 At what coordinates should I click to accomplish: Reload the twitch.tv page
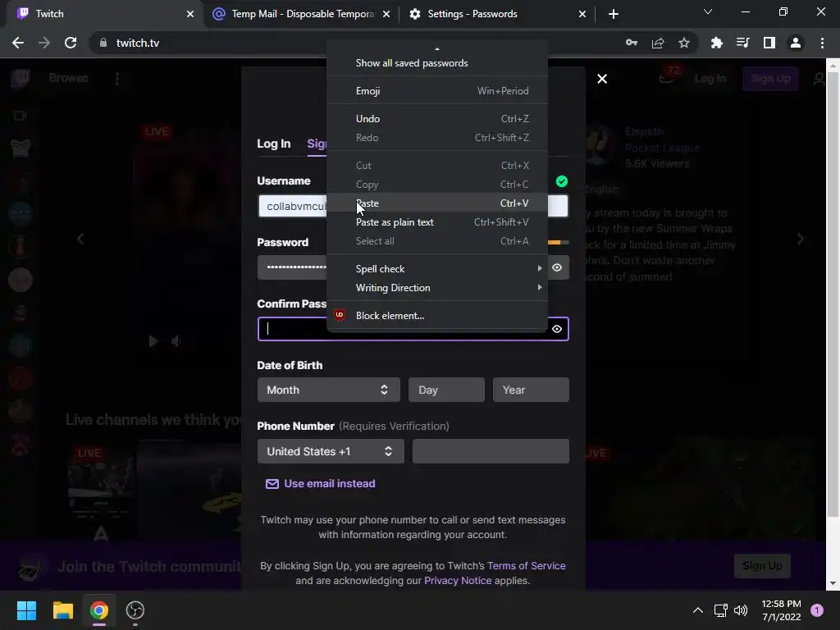71,43
